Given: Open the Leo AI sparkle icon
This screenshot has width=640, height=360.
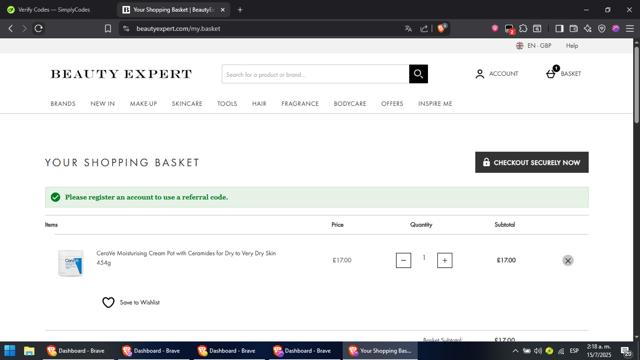Looking at the screenshot, I should point(588,29).
